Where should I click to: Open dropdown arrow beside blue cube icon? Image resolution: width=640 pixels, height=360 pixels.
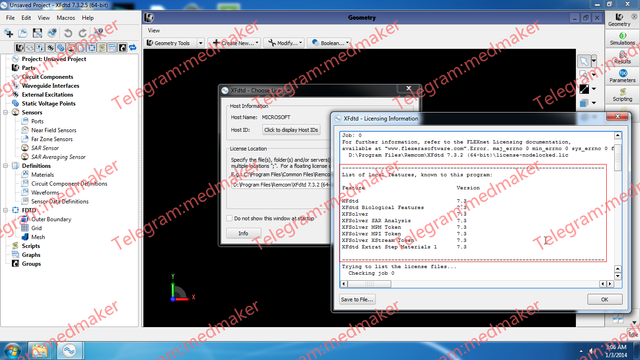594,103
